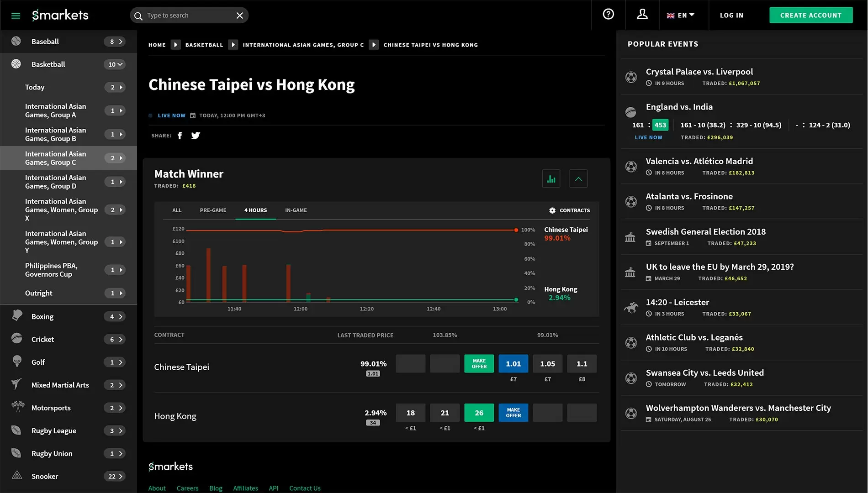Click the search magnifier icon

coord(138,16)
